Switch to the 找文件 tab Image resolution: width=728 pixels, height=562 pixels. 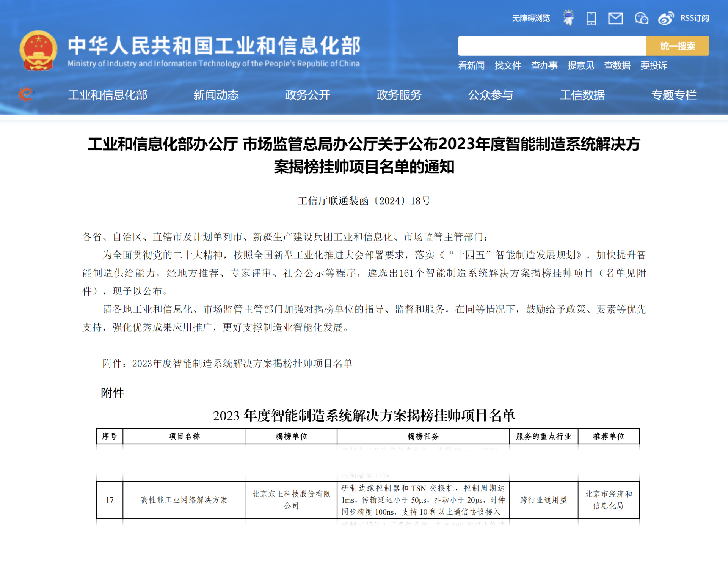click(x=508, y=66)
